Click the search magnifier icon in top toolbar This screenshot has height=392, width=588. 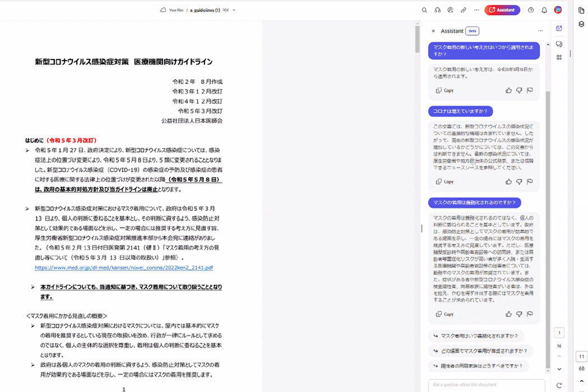pyautogui.click(x=424, y=10)
